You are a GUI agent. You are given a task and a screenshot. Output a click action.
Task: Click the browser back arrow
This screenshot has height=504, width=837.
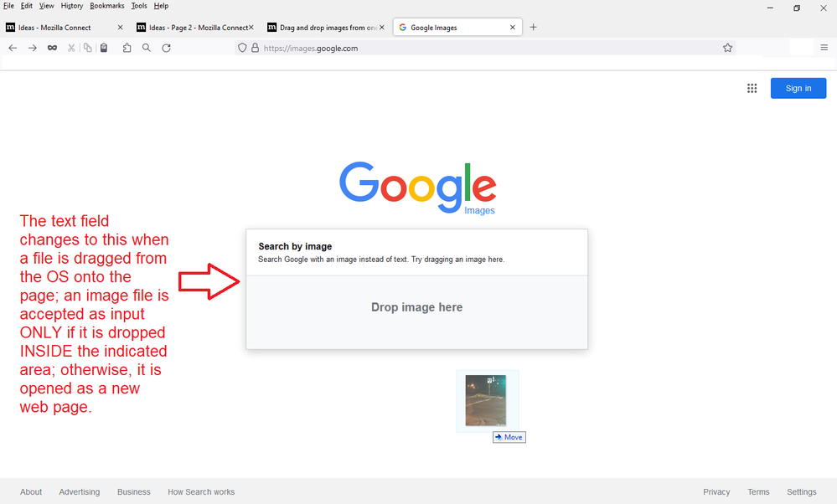point(13,49)
